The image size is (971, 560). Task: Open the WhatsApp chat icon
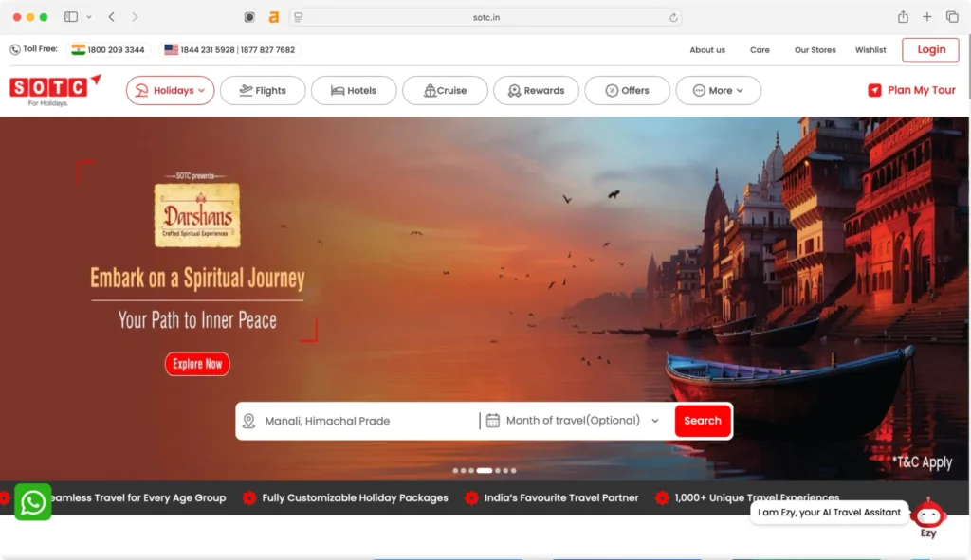click(32, 501)
